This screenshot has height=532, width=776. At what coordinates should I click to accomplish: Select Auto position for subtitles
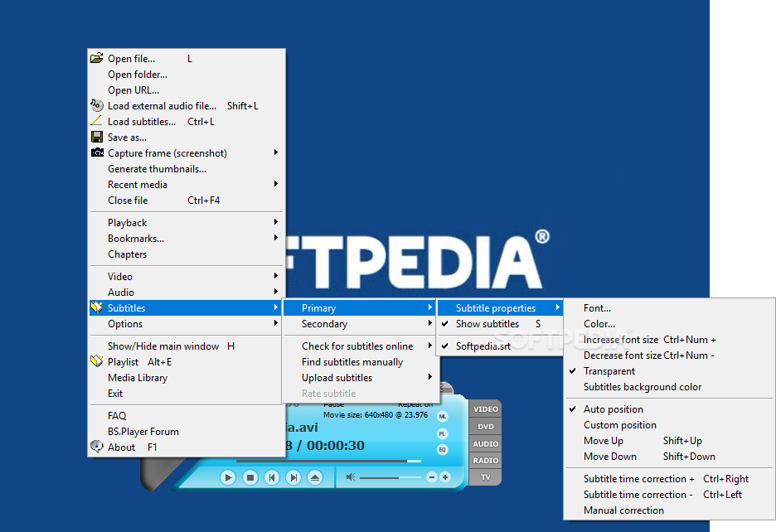coord(670,409)
